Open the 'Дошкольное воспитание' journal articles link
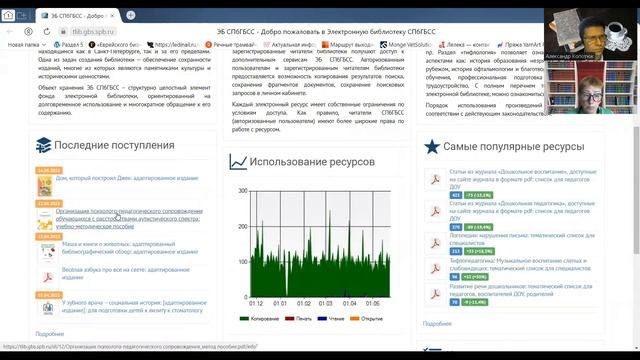This screenshot has height=360, width=640. click(x=523, y=179)
